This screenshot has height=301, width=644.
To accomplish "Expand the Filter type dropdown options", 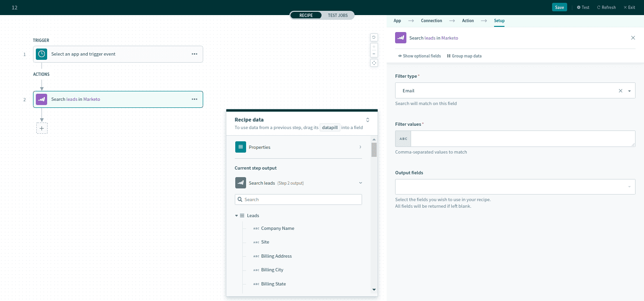I will [629, 90].
